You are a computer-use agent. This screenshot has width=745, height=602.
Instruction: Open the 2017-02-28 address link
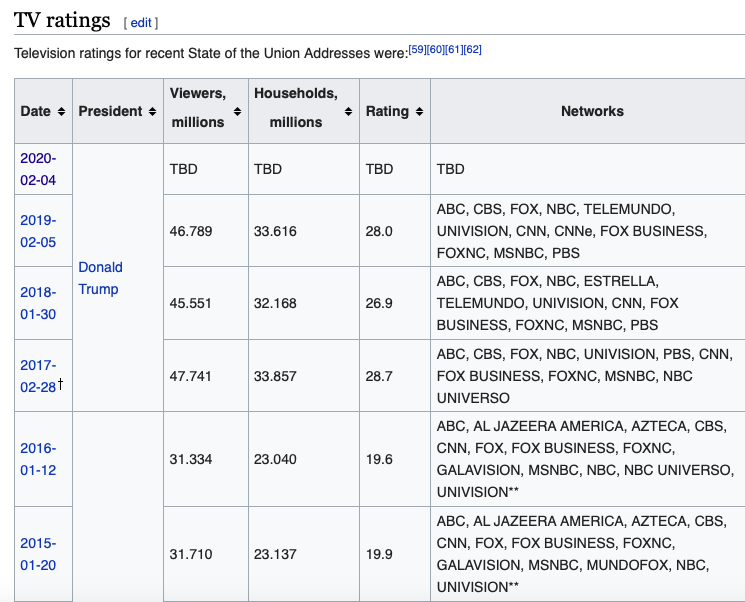(38, 376)
